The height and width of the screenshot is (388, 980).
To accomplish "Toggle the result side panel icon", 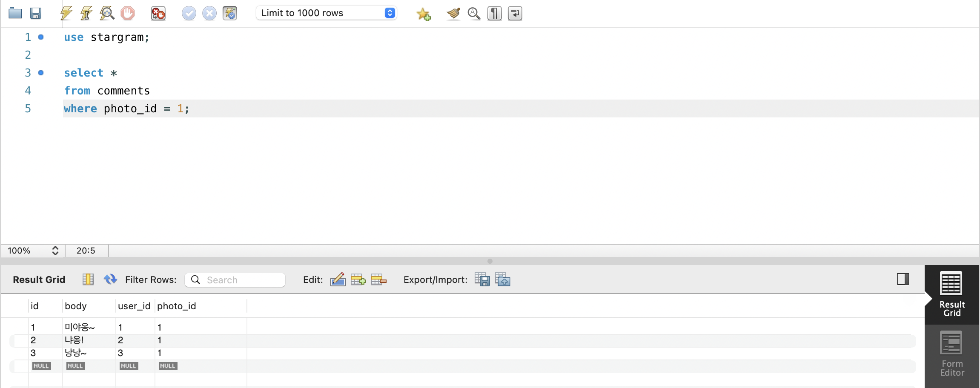I will click(903, 279).
